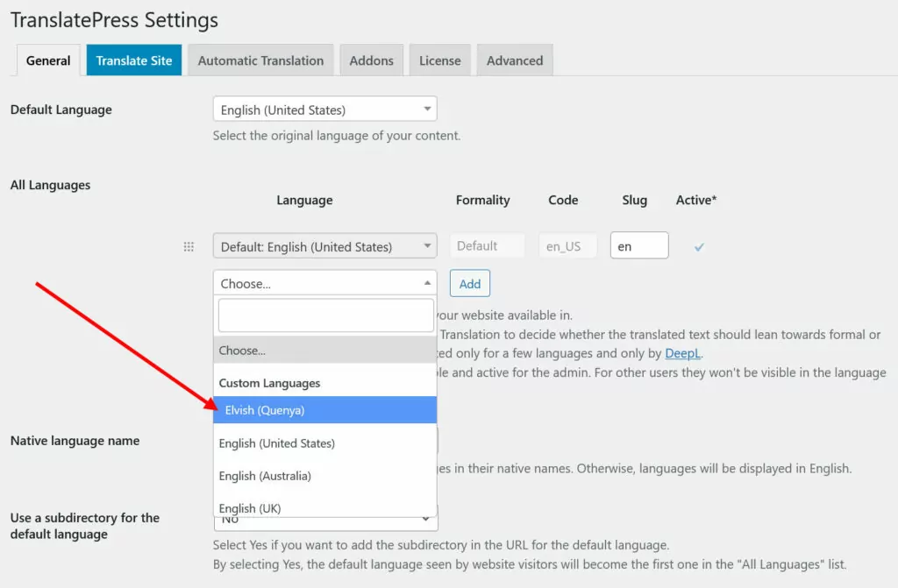The width and height of the screenshot is (898, 588).
Task: Go to the Addons tab
Action: point(372,60)
